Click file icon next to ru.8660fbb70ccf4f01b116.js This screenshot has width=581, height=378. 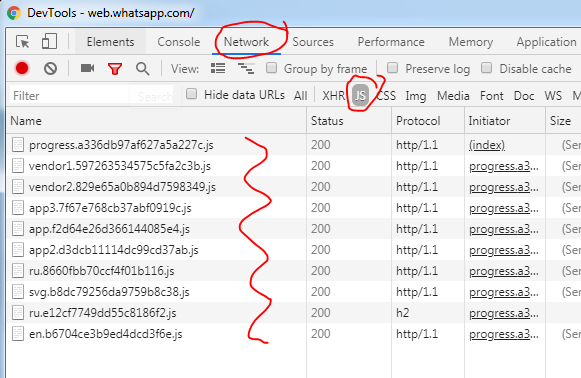[18, 271]
